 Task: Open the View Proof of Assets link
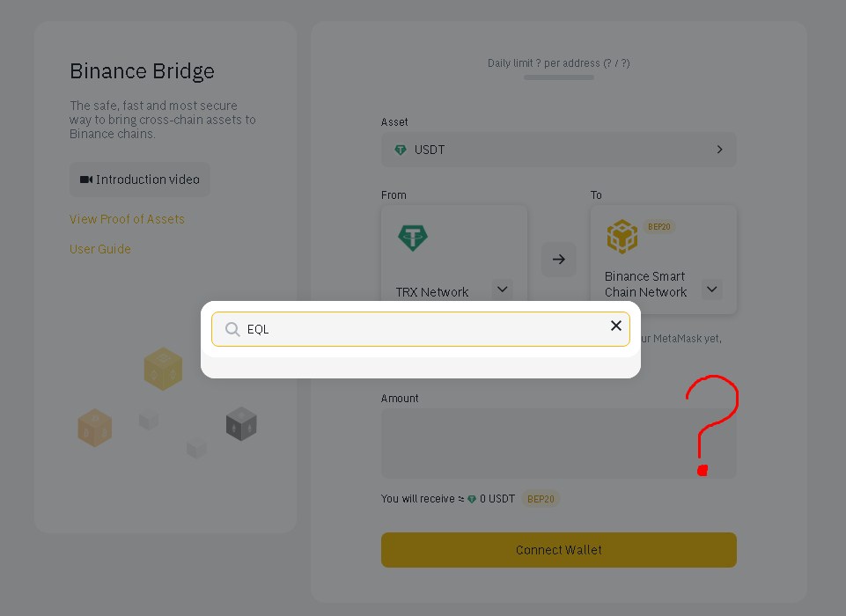(x=127, y=219)
